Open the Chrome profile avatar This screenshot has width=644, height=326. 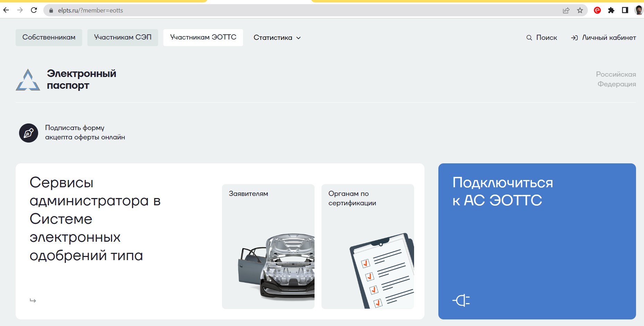tap(638, 10)
